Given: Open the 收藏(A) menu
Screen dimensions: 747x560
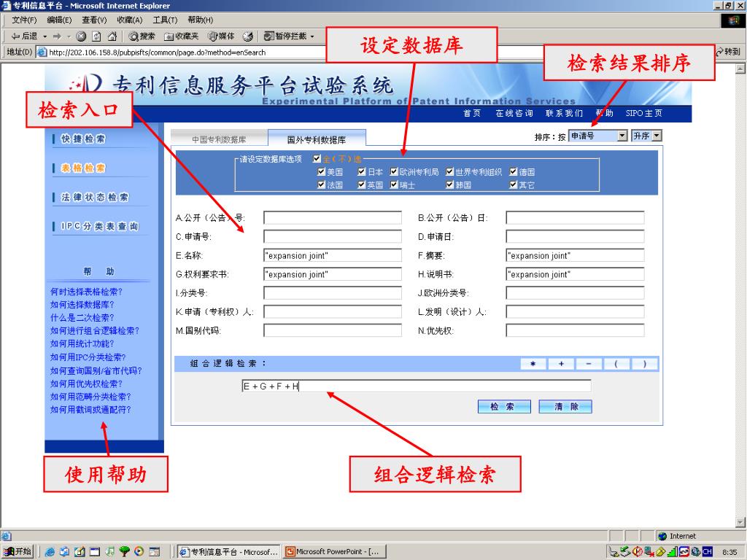Looking at the screenshot, I should pyautogui.click(x=130, y=20).
